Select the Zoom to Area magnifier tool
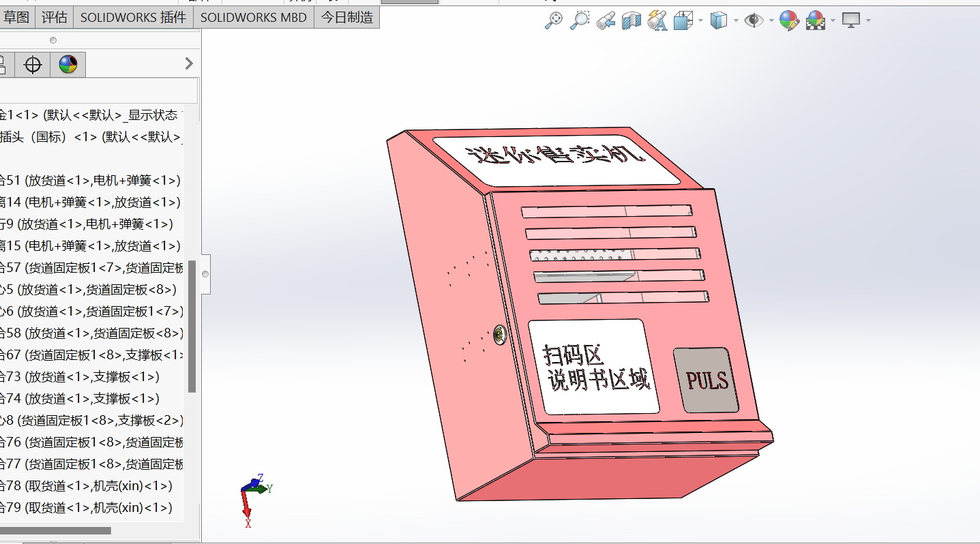Image resolution: width=980 pixels, height=544 pixels. coord(579,20)
